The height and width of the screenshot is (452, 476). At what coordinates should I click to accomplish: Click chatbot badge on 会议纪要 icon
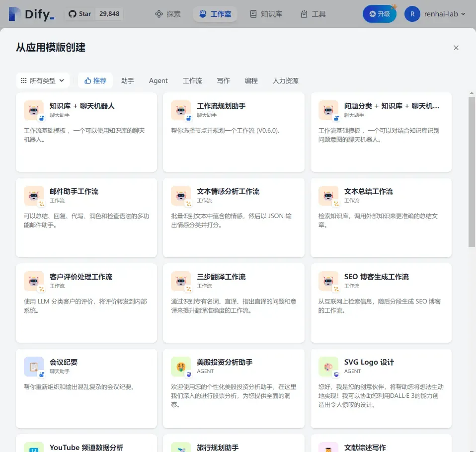tap(42, 375)
